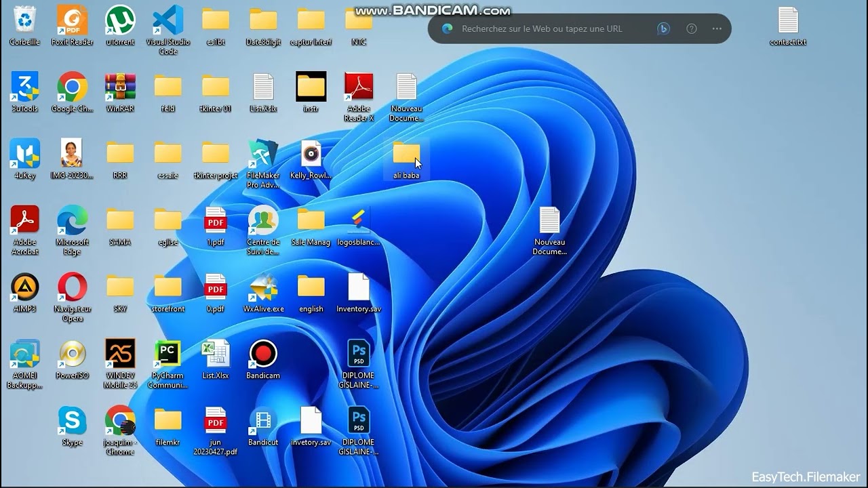Click the AIMP3 shortcut icon

[24, 287]
